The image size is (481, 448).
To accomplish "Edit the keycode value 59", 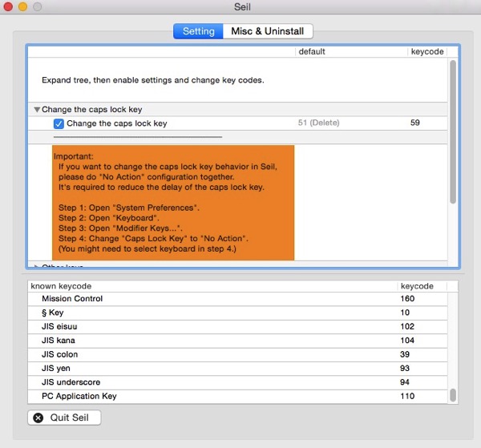I will click(414, 123).
